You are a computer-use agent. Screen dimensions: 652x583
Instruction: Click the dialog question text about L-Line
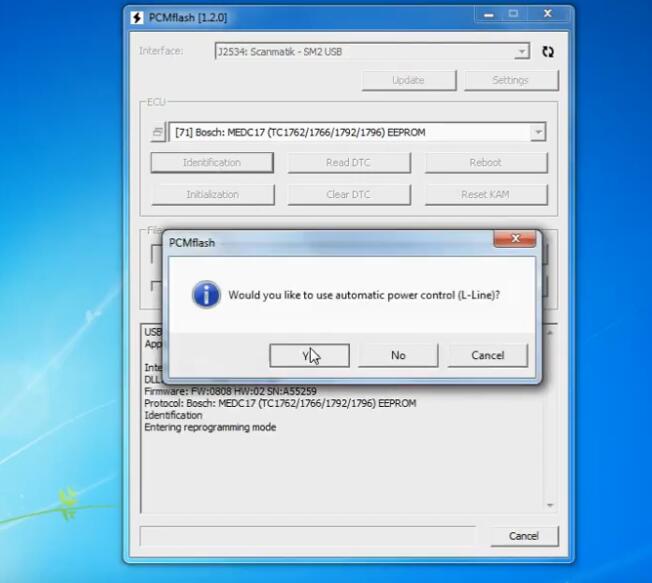364,295
